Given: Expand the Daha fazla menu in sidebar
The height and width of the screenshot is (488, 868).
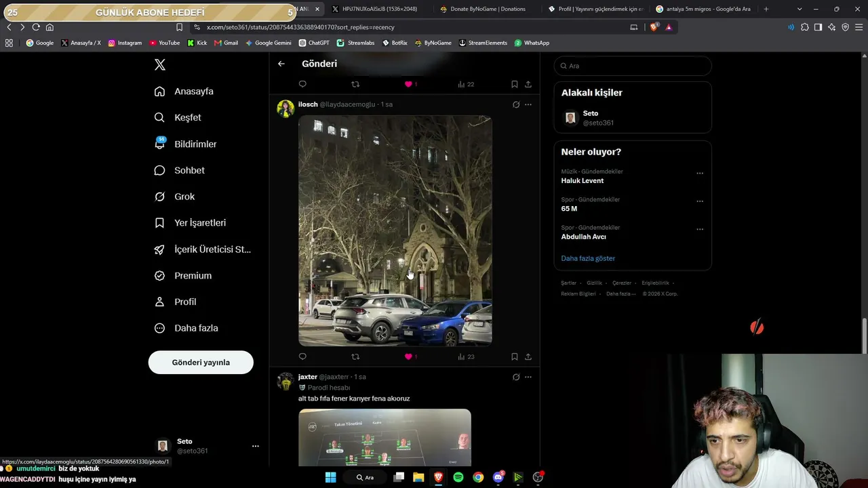Looking at the screenshot, I should pos(186,328).
